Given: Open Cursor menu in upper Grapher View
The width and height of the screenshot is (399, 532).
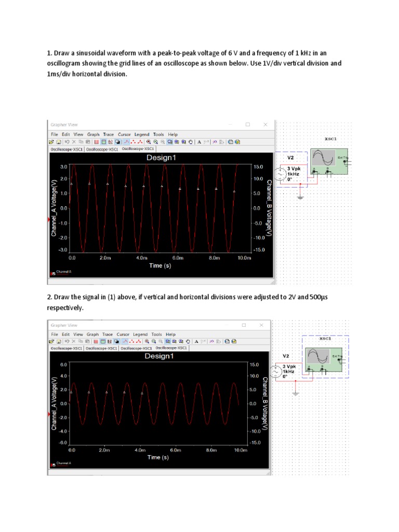Looking at the screenshot, I should point(124,135).
